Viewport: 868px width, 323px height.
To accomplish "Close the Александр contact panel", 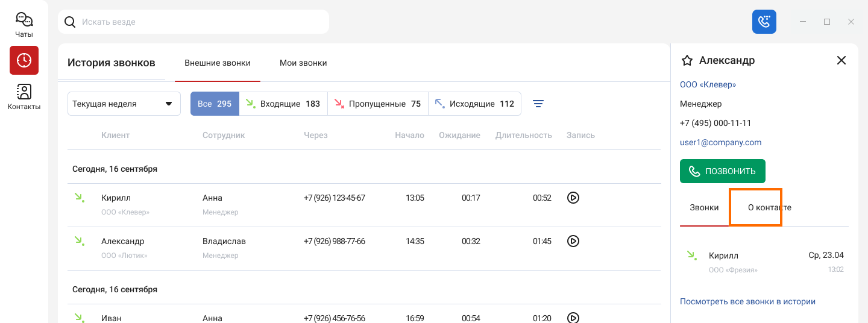I will click(x=841, y=60).
